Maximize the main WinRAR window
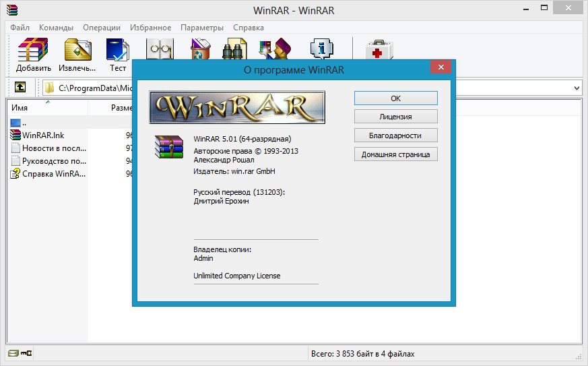Viewport: 588px width, 366px height. (x=544, y=8)
